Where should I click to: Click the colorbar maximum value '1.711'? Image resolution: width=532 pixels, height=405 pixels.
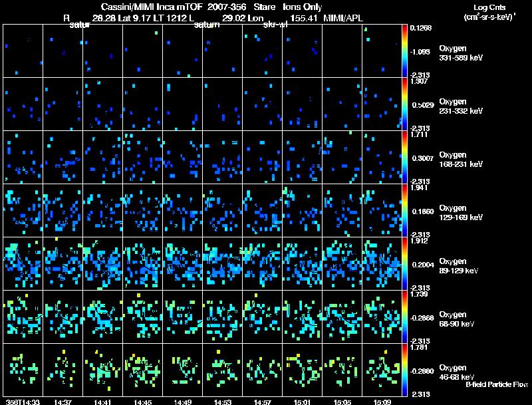click(419, 134)
